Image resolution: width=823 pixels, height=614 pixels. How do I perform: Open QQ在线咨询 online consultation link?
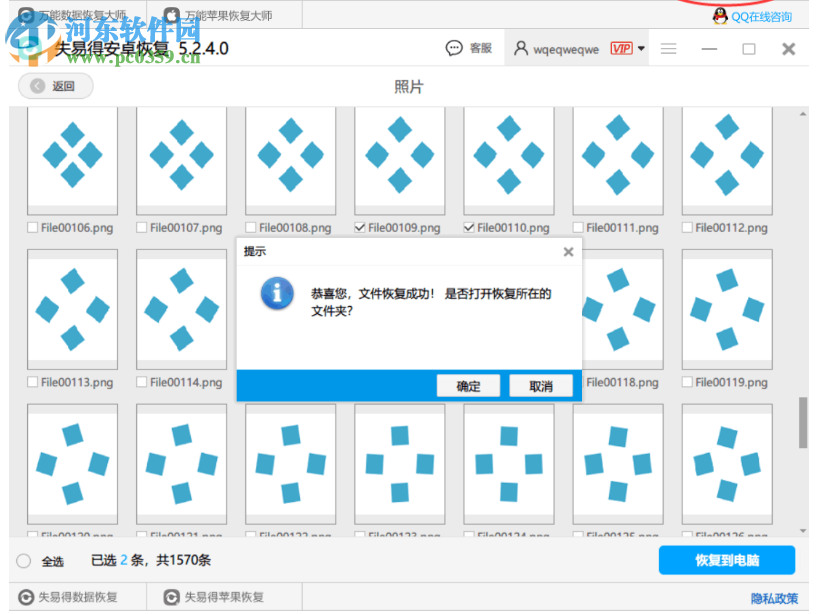pos(761,17)
